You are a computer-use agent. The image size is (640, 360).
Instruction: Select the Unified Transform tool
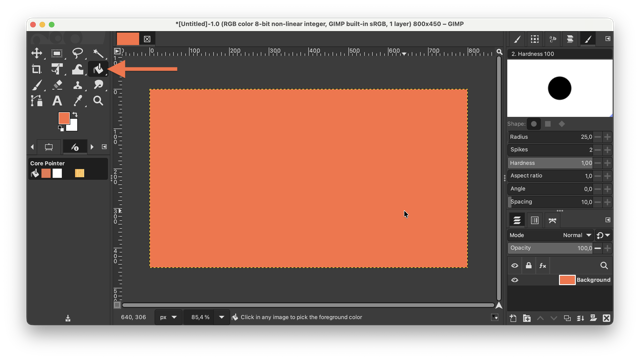[x=57, y=69]
